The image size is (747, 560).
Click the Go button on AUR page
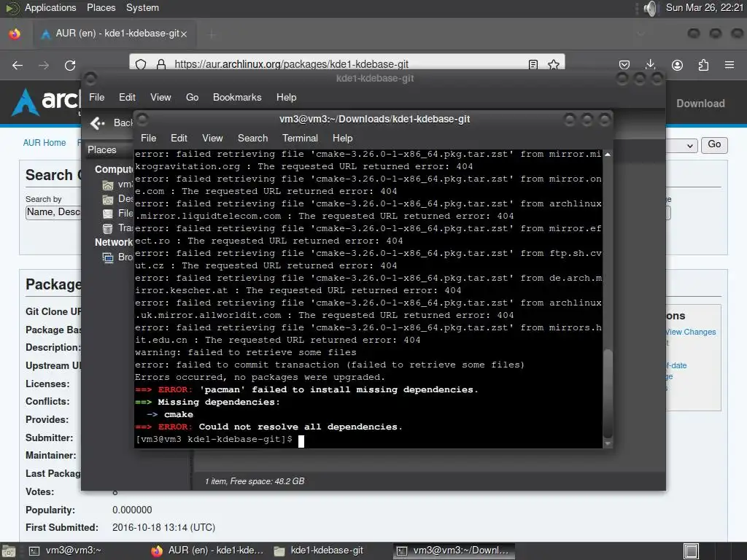[x=714, y=145]
